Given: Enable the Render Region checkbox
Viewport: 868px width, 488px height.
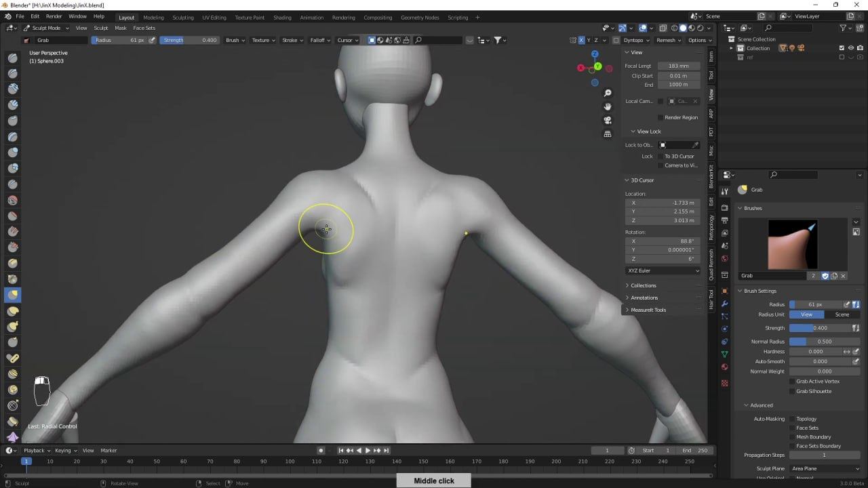Looking at the screenshot, I should (660, 117).
